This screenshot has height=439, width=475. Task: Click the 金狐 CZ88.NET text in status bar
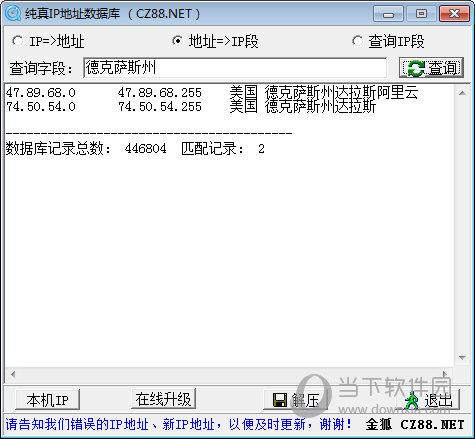[x=415, y=424]
